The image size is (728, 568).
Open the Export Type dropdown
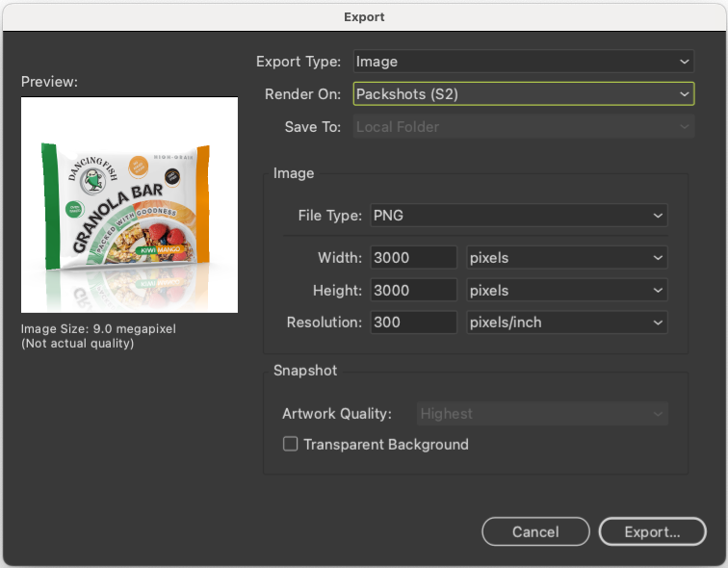523,62
